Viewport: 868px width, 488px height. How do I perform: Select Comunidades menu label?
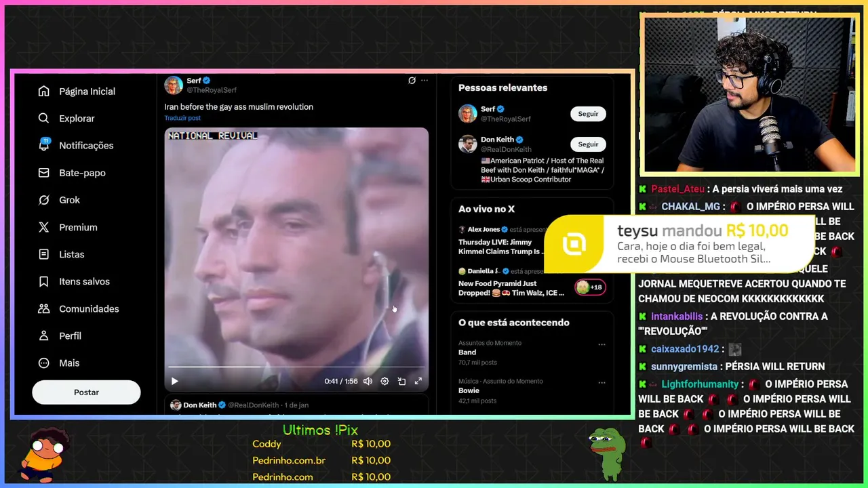pyautogui.click(x=89, y=308)
